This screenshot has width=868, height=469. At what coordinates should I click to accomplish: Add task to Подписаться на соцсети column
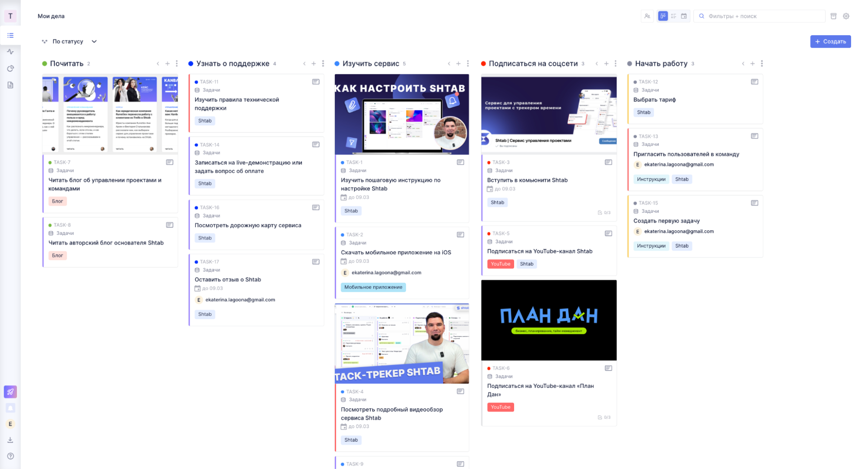click(606, 63)
